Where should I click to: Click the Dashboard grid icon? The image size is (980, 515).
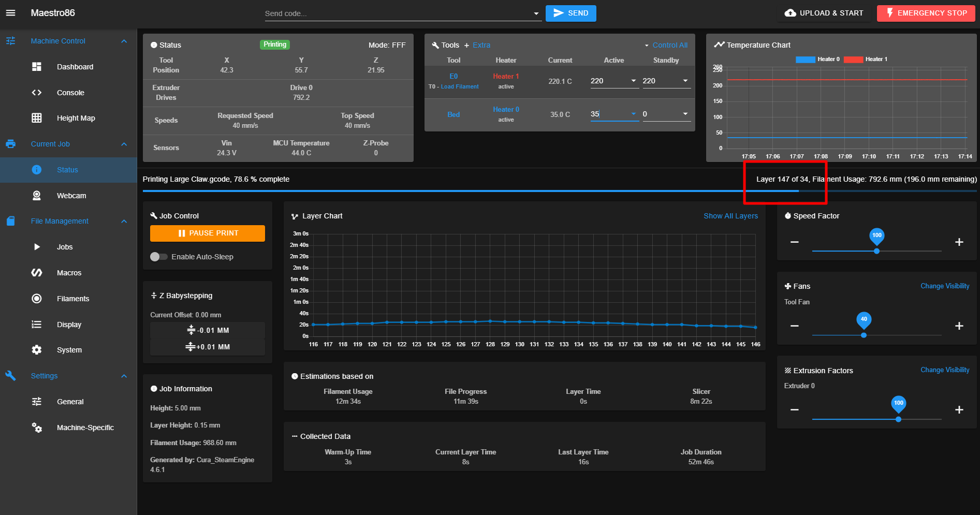click(37, 67)
